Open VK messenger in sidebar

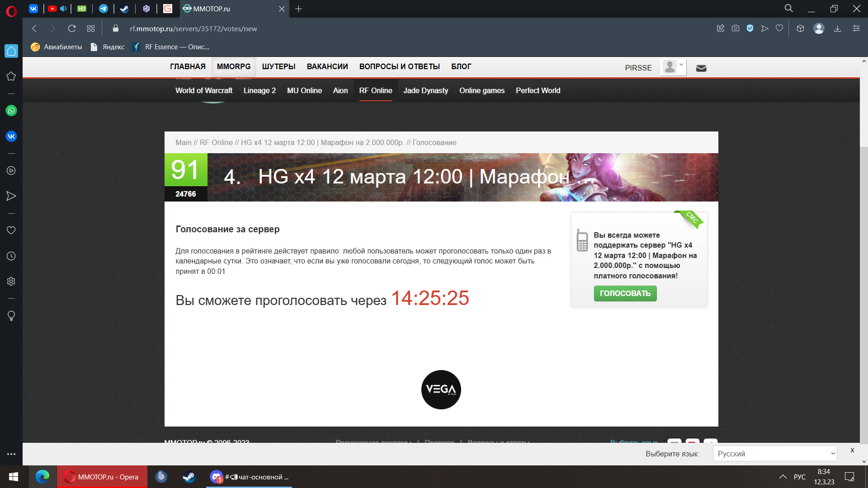click(11, 136)
